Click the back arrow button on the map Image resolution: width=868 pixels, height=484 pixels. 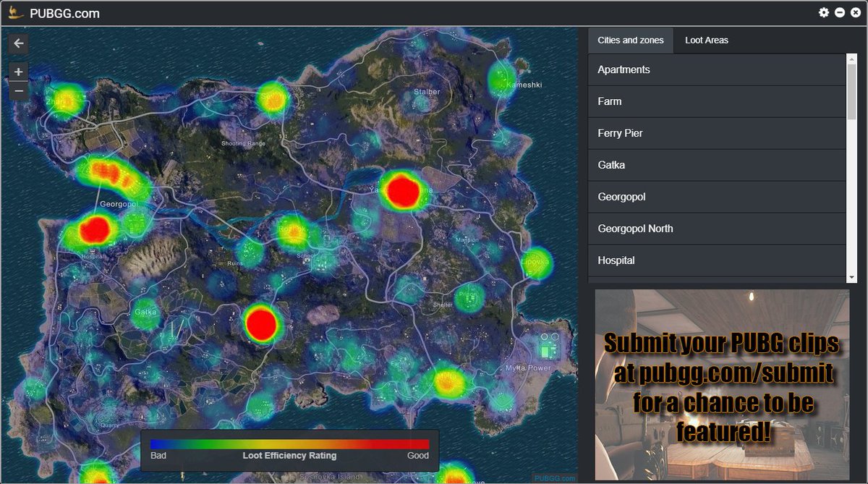tap(18, 43)
